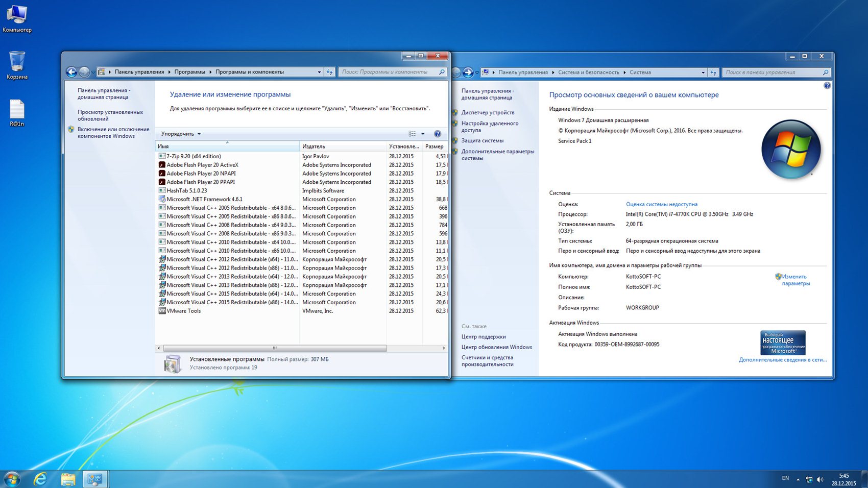This screenshot has width=868, height=488.
Task: Open Включение или отключение компонентов Windows
Action: click(x=113, y=133)
